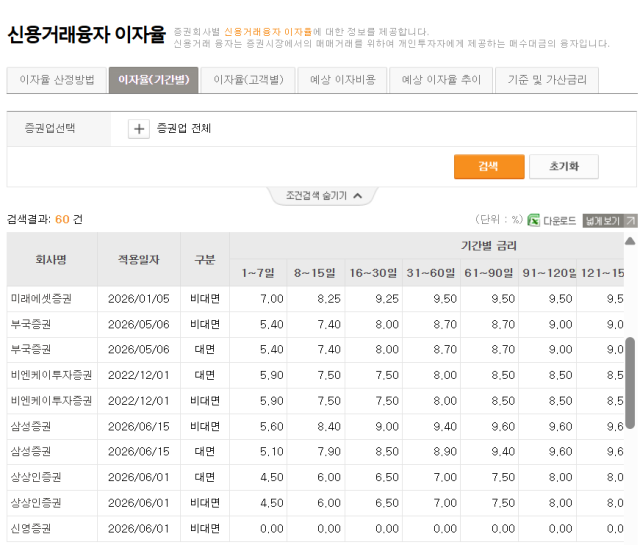Click the 구분 column header
Viewport: 640px width, 545px height.
(205, 260)
